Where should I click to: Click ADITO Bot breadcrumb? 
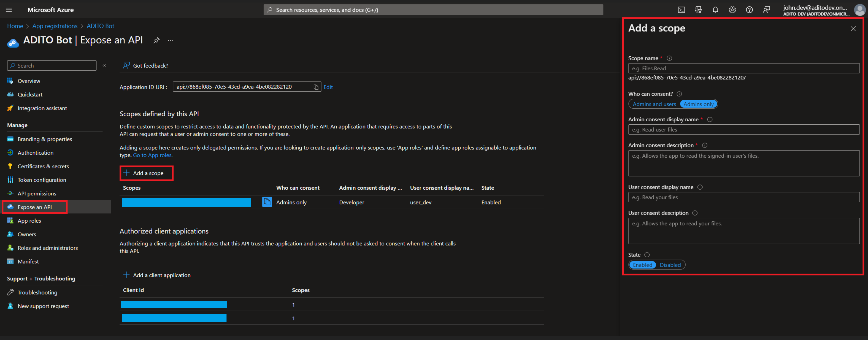tap(100, 26)
